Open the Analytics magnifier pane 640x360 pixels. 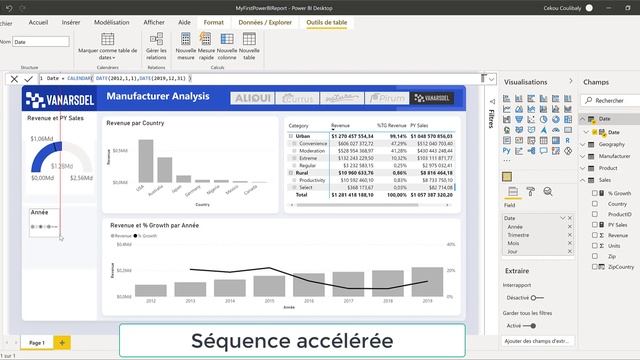point(548,191)
